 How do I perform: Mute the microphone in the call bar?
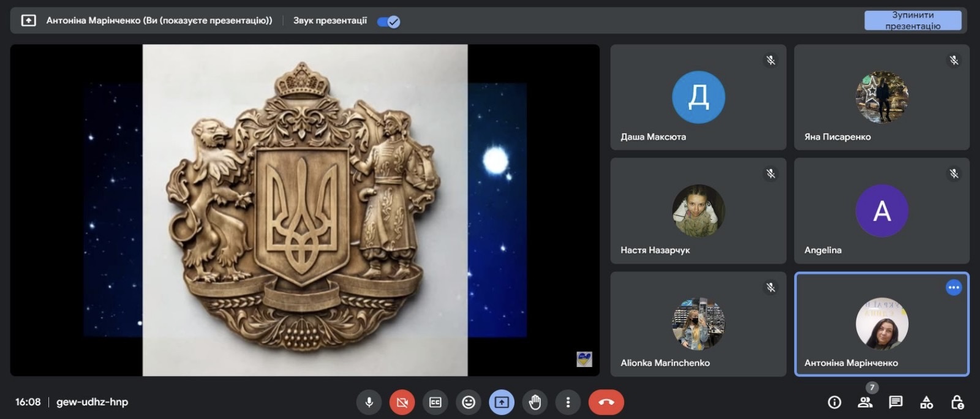[x=369, y=402]
